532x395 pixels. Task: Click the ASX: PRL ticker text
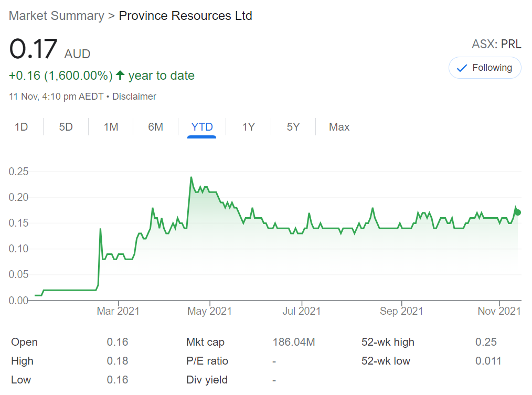point(496,44)
